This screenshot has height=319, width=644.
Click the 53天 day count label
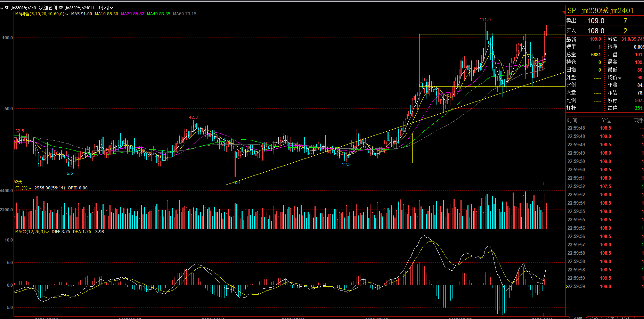click(x=18, y=182)
